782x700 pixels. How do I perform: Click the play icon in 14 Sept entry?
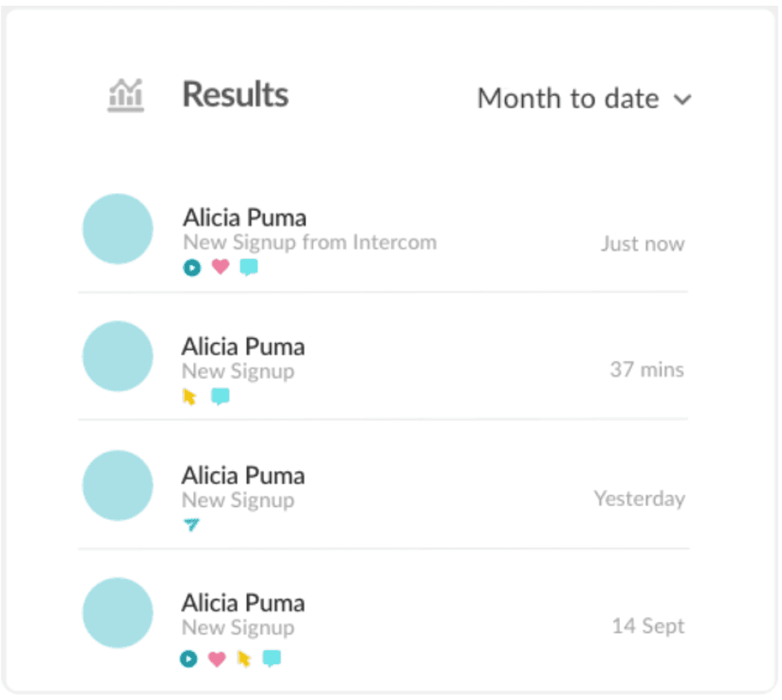[188, 658]
